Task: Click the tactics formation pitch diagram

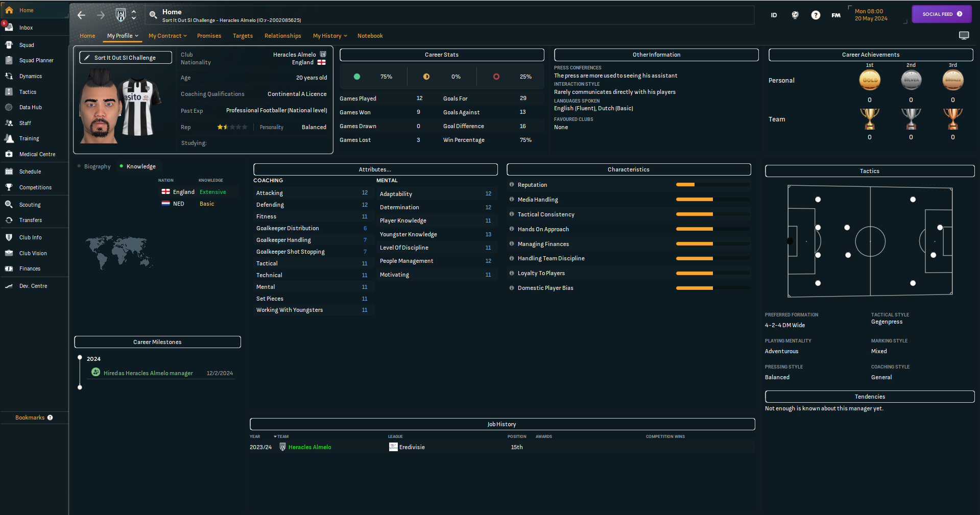Action: (x=870, y=241)
